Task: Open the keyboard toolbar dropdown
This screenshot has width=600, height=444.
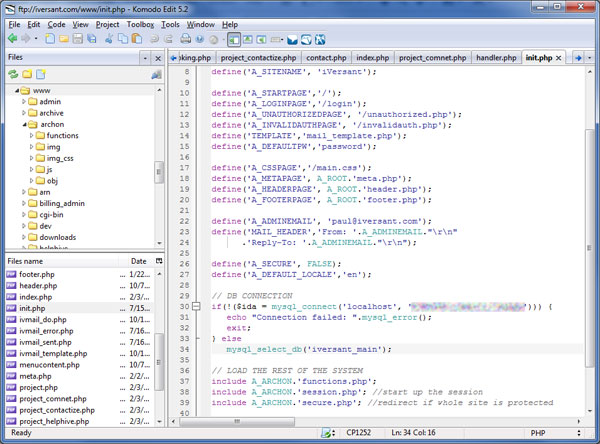Action: click(277, 39)
